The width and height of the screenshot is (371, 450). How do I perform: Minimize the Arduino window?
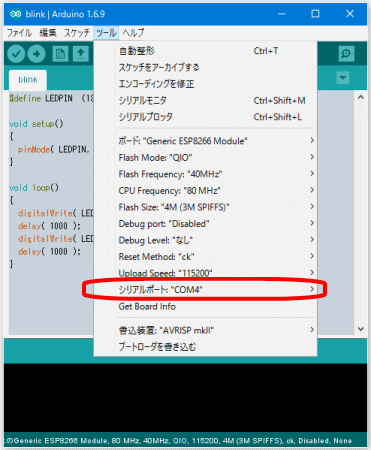coord(282,14)
